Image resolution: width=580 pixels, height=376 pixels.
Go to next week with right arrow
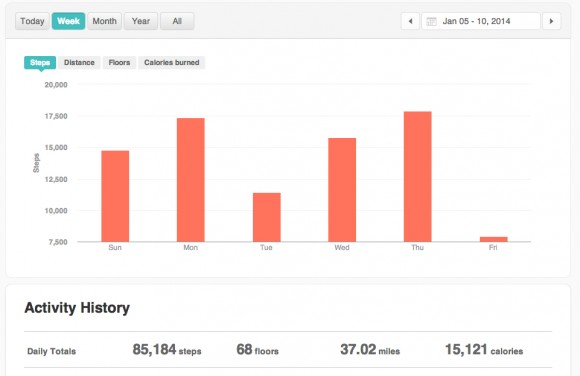coord(552,21)
